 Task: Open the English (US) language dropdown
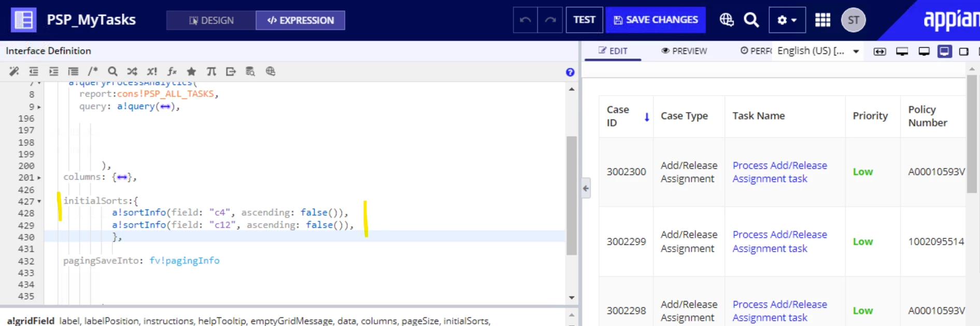818,51
